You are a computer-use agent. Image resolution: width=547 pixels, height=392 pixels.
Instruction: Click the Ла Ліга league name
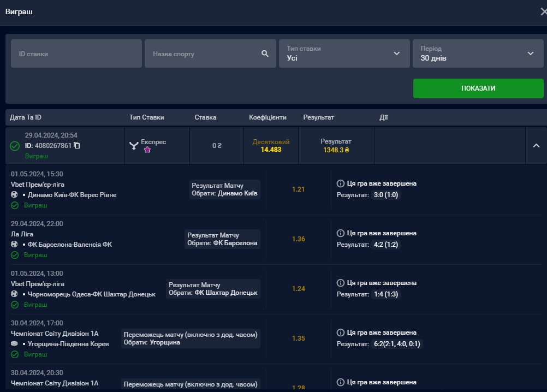(22, 234)
